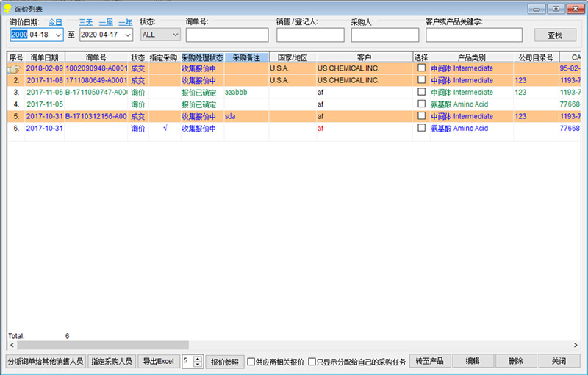The height and width of the screenshot is (375, 588).
Task: Click the 询单号 input field
Action: coord(227,35)
